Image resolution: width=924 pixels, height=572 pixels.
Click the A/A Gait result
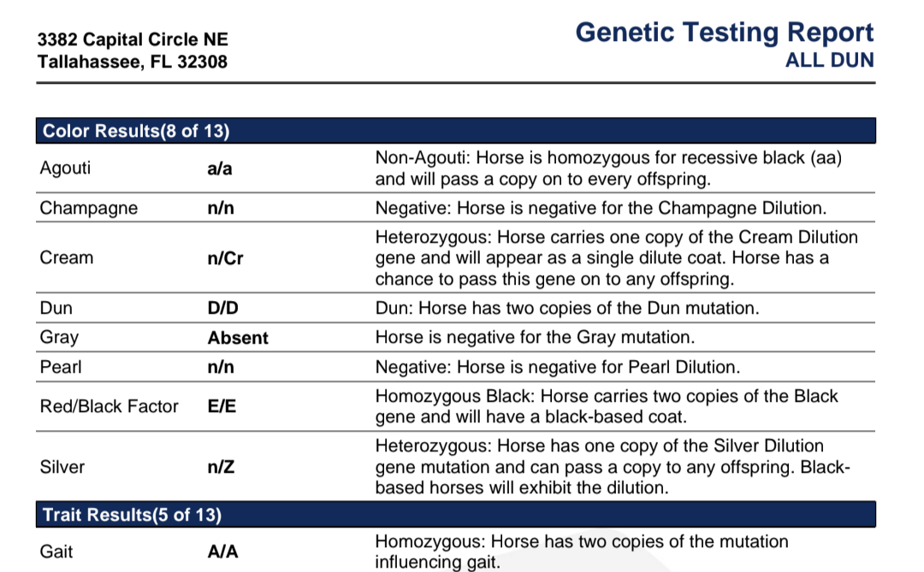[222, 551]
